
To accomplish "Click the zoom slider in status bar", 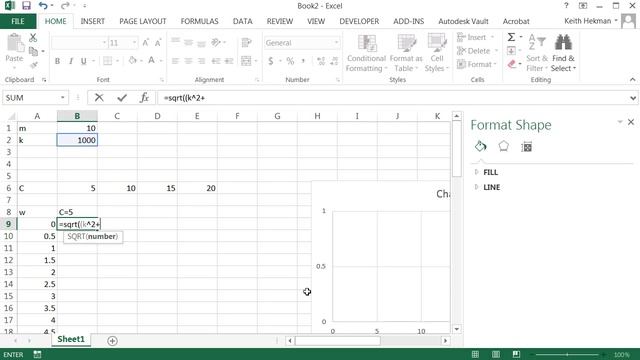I will point(568,354).
